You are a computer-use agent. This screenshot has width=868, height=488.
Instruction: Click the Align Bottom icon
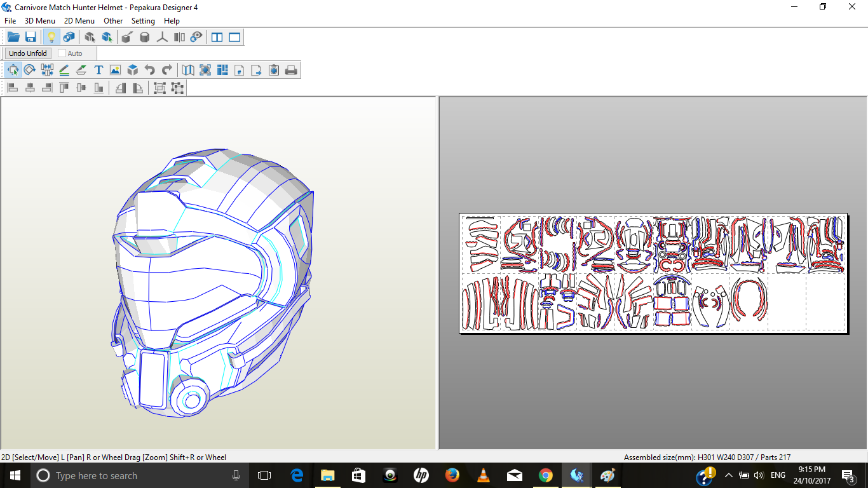98,88
